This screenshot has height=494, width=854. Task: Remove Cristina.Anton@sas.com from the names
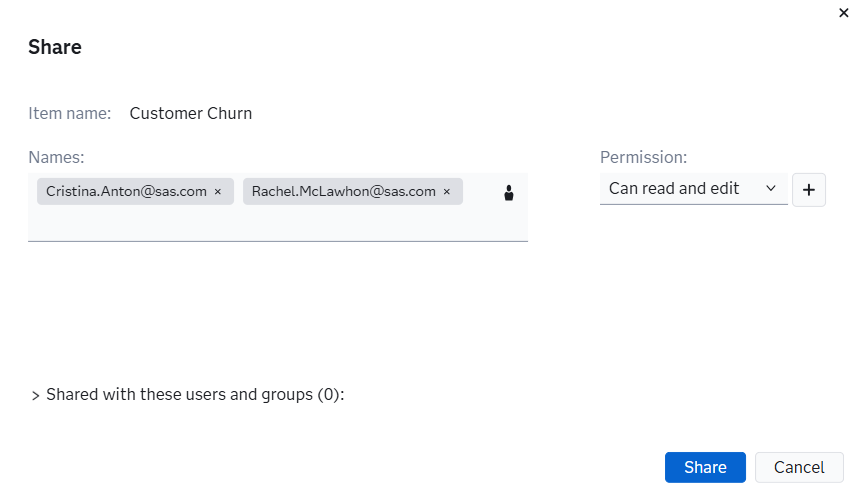click(218, 192)
